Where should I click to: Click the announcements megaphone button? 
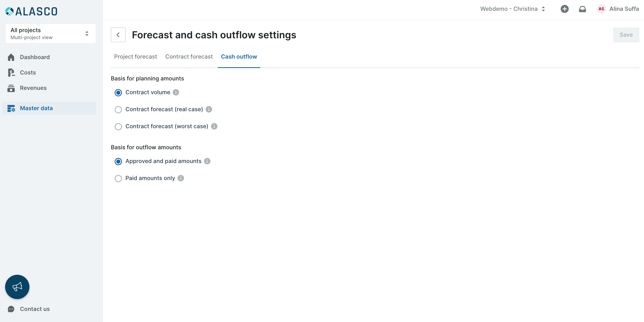pyautogui.click(x=17, y=287)
